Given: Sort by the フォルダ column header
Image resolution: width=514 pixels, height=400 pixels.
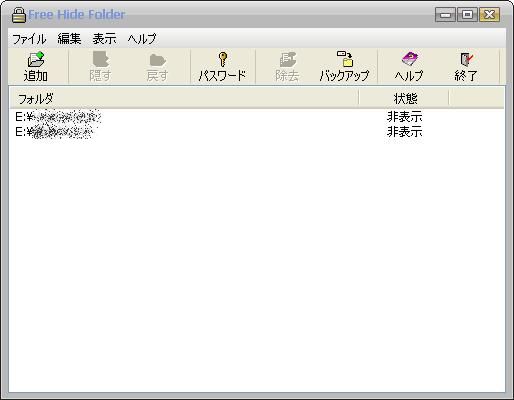Looking at the screenshot, I should (x=184, y=98).
